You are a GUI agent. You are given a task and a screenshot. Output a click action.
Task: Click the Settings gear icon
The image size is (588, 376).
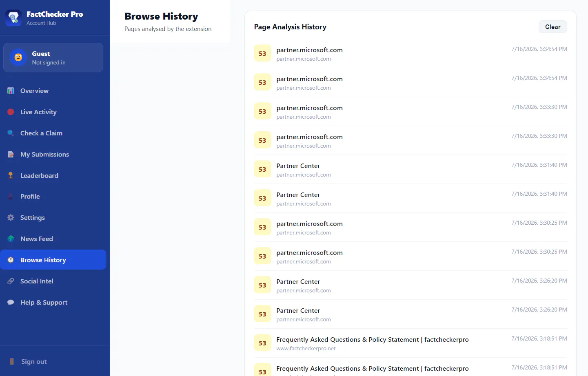coord(11,217)
